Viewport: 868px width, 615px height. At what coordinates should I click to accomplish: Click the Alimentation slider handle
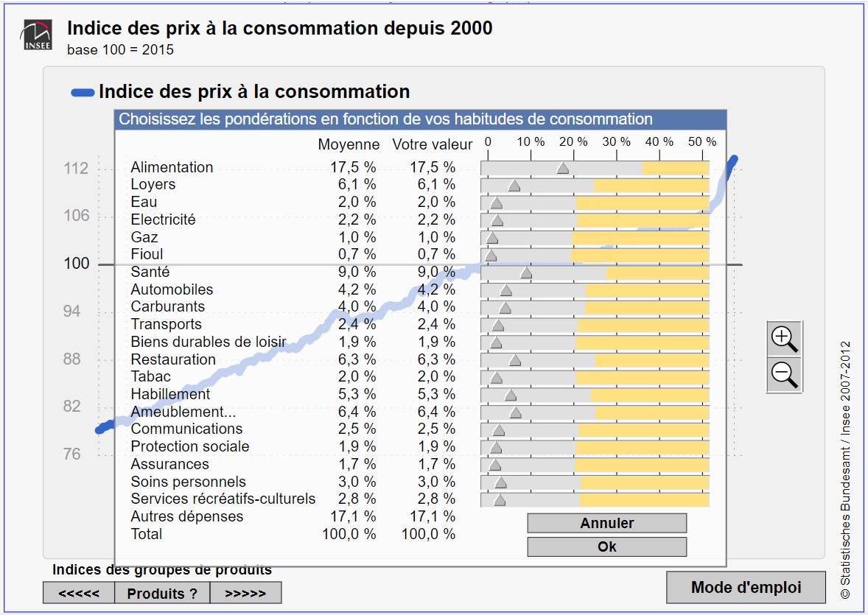563,168
